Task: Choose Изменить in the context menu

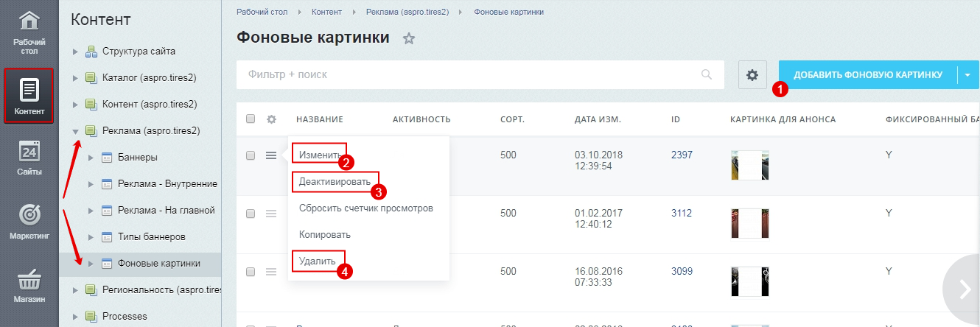Action: coord(319,155)
